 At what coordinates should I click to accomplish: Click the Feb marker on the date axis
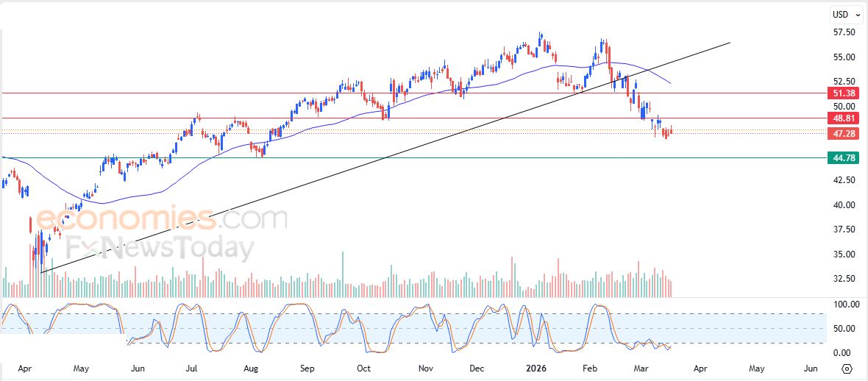point(589,368)
